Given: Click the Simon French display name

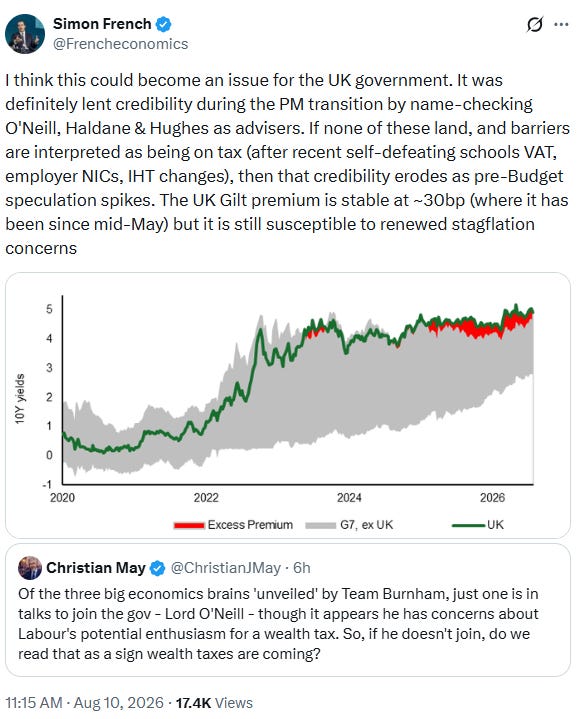Looking at the screenshot, I should pos(102,23).
